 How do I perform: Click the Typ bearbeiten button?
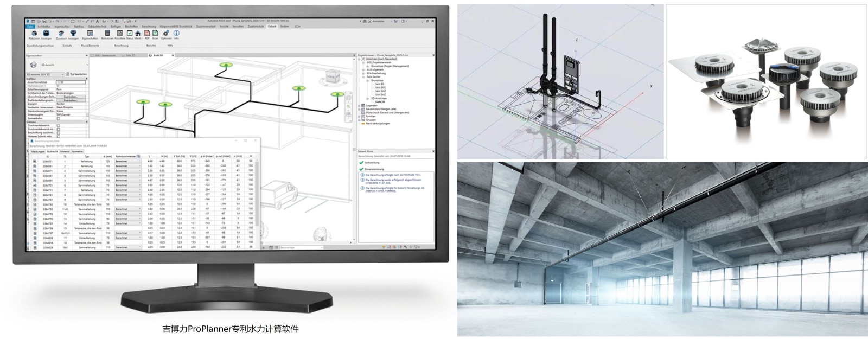[76, 74]
